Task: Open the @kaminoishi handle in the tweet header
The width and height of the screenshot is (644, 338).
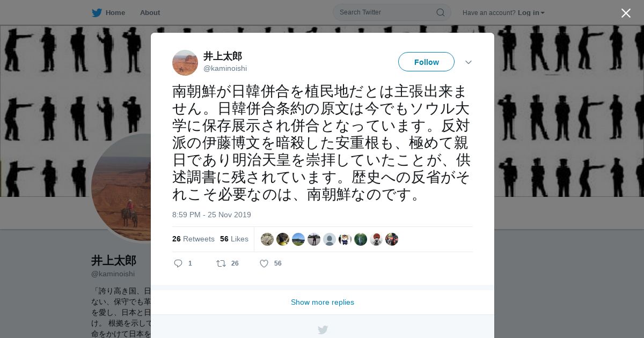Action: [225, 68]
